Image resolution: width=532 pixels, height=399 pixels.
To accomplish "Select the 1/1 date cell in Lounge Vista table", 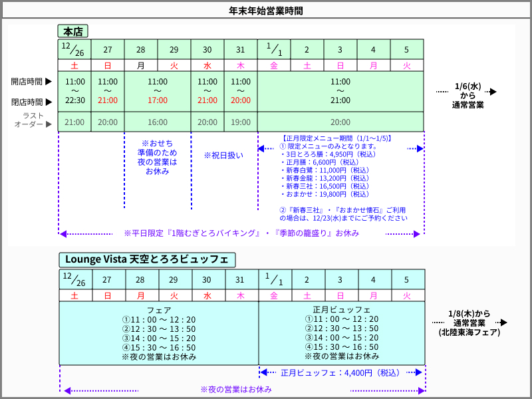I will pyautogui.click(x=275, y=279).
